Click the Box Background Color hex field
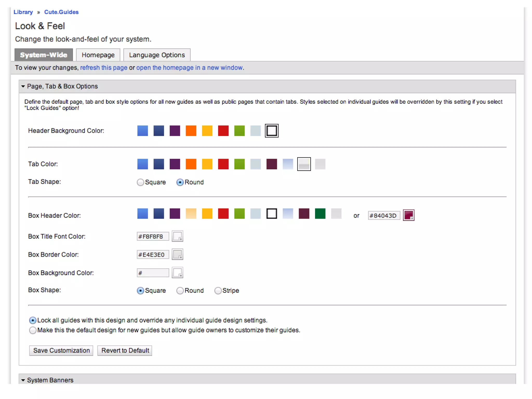The width and height of the screenshot is (532, 399). (x=153, y=273)
